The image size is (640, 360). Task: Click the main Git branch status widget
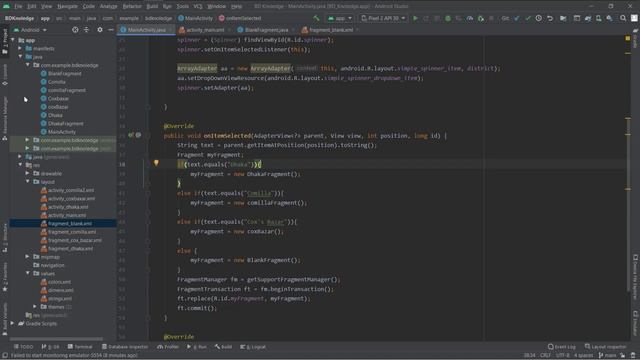pos(607,356)
